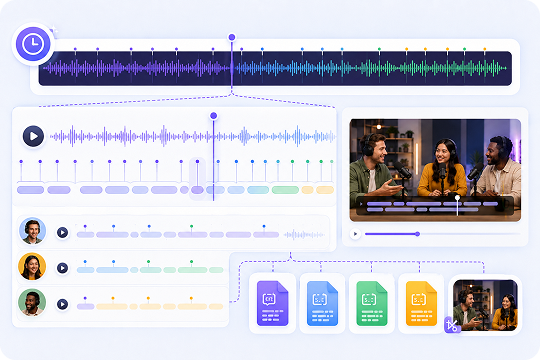The width and height of the screenshot is (540, 360).
Task: Open the yellow document file icon
Action: pyautogui.click(x=422, y=304)
